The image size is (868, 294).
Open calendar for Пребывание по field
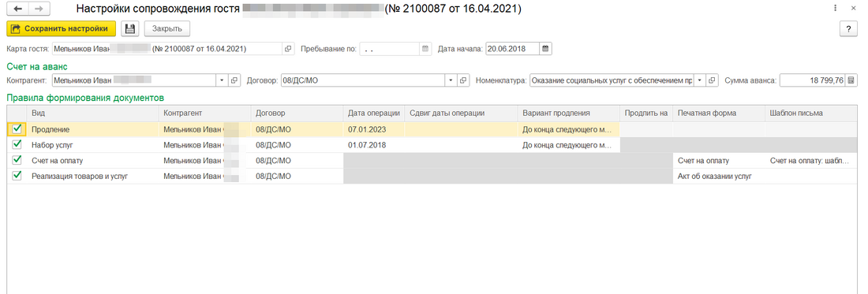point(425,49)
